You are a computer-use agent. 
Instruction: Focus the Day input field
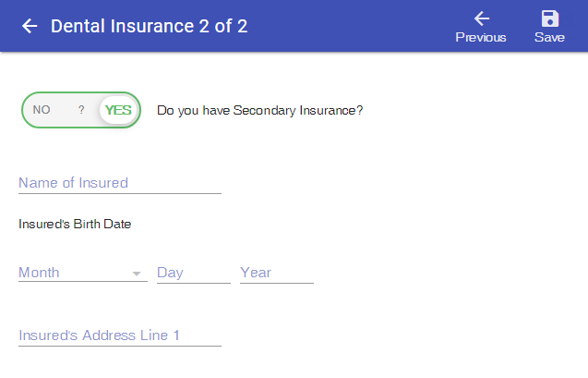click(x=194, y=273)
